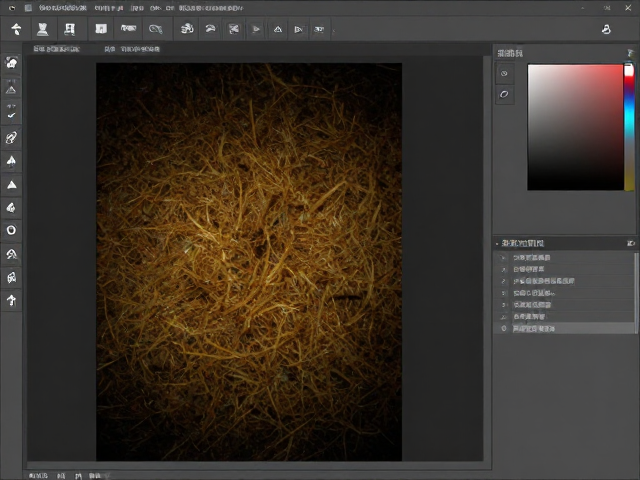Open the user account icon at top right
Viewport: 640px width, 480px height.
[x=606, y=29]
